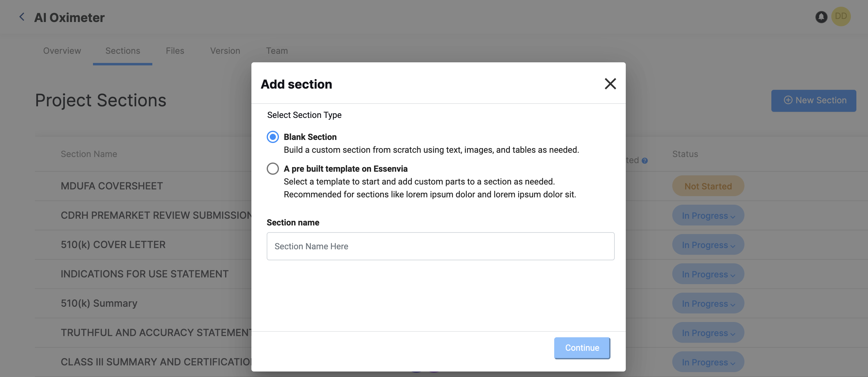
Task: Focus the Section name input field
Action: [x=440, y=247]
